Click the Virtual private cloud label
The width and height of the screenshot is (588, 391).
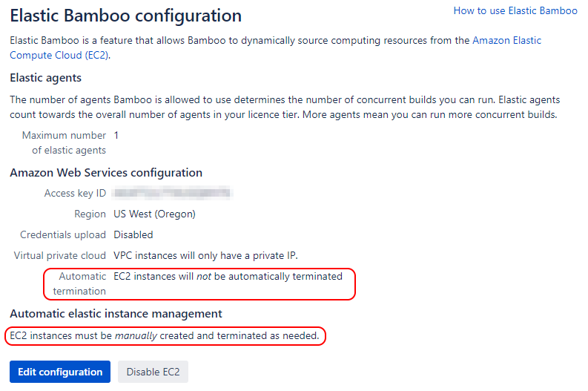(60, 255)
